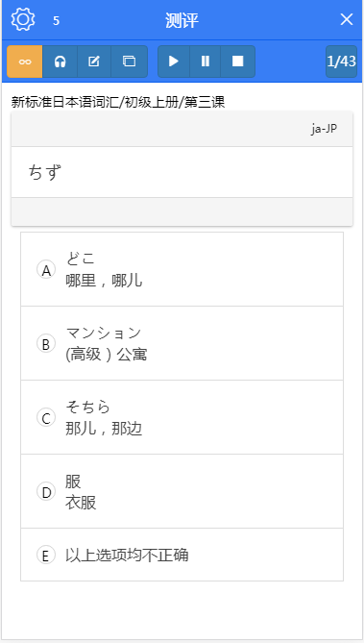Select radio option C そちら
The height and width of the screenshot is (643, 364).
46,418
